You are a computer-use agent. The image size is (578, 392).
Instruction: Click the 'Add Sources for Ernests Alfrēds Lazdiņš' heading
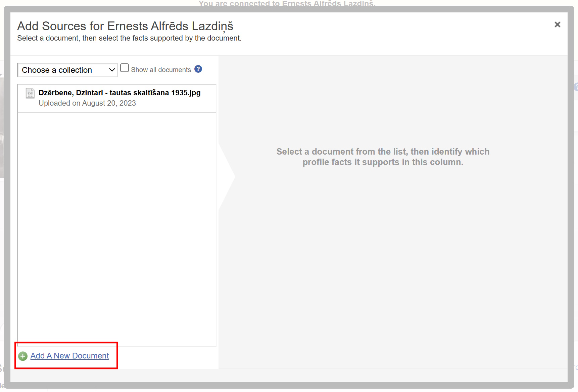[x=125, y=26]
